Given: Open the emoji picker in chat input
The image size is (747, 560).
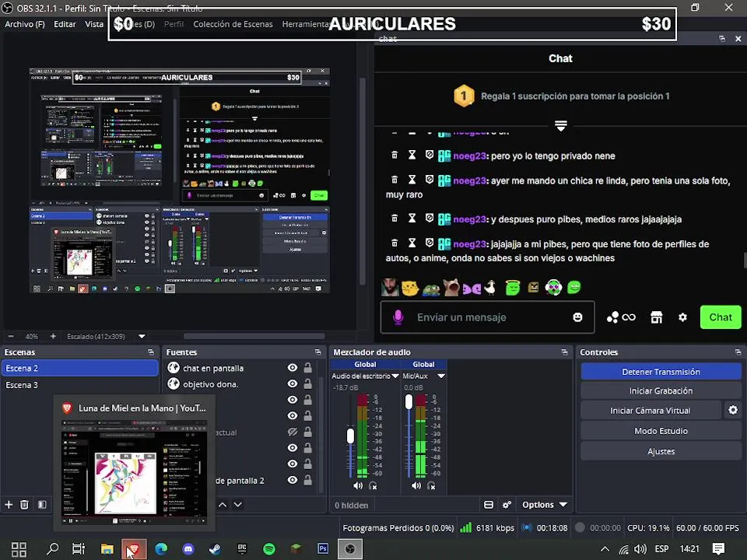Looking at the screenshot, I should click(577, 317).
